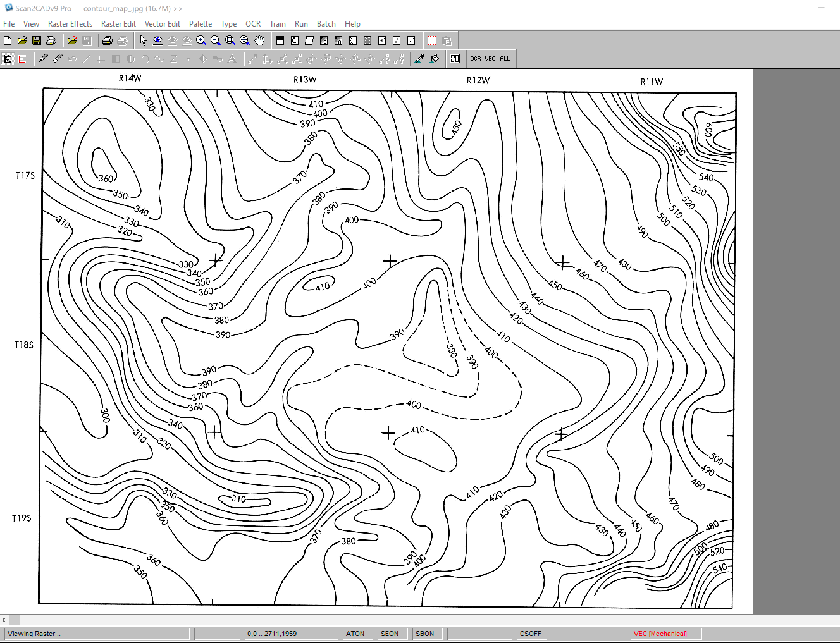Open the Vector Edit menu
This screenshot has height=643, width=840.
click(163, 23)
